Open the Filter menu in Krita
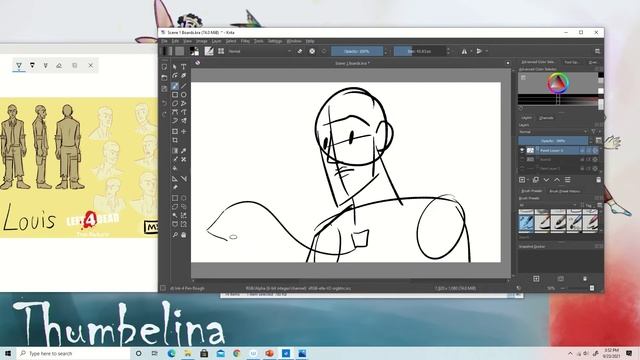640x360 pixels. (245, 41)
